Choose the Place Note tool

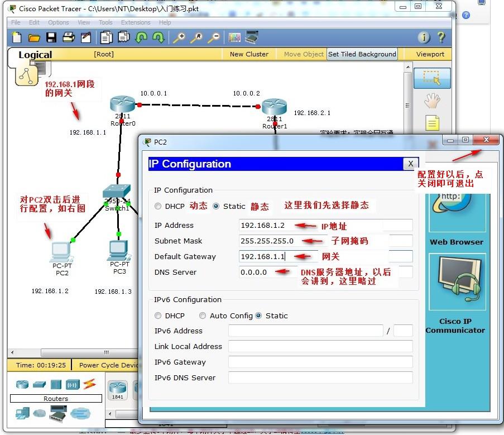[x=433, y=122]
